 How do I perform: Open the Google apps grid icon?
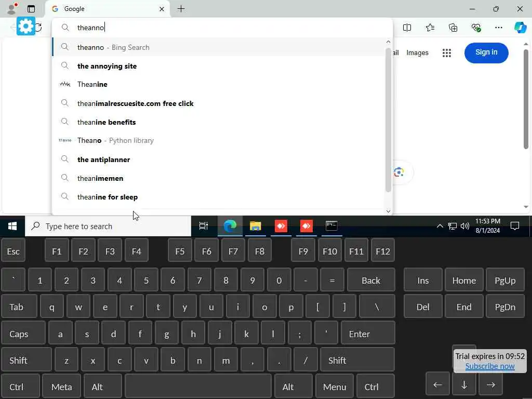coord(446,53)
